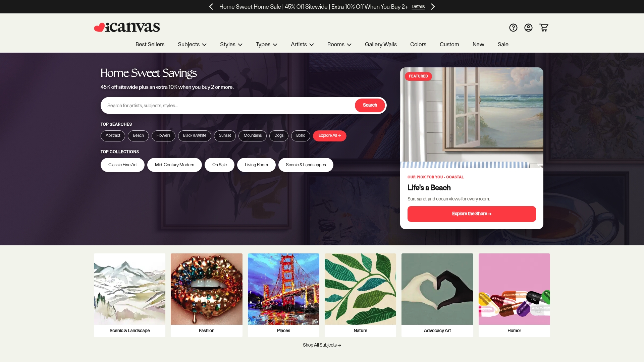Open the Places bridge painting thumbnail
Viewport: 644px width, 362px height.
(283, 289)
